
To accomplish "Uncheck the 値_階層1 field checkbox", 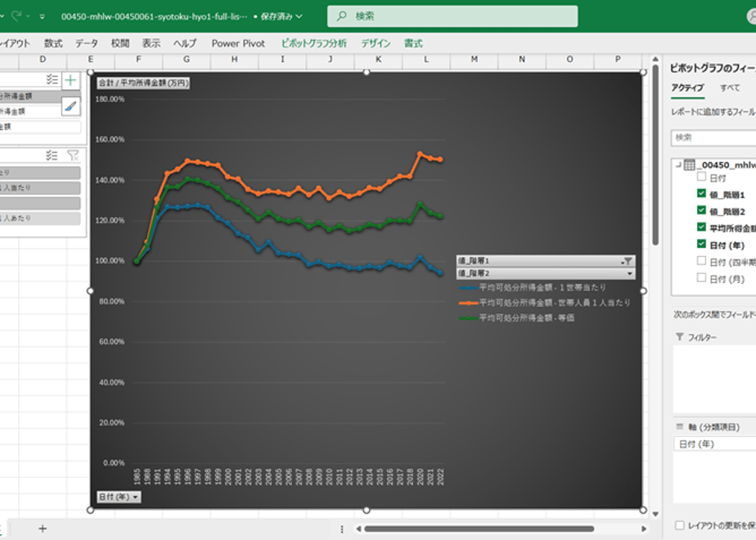I will (701, 194).
